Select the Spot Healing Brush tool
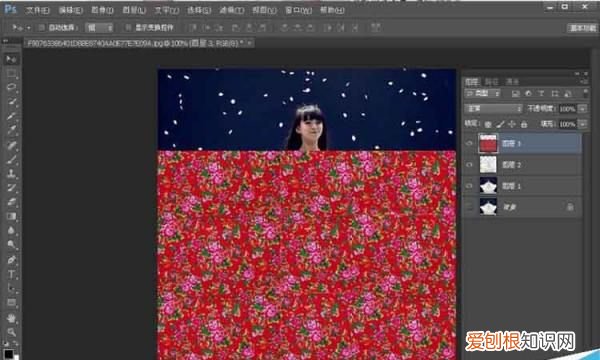Screen dimensions: 600x360 (x=11, y=145)
